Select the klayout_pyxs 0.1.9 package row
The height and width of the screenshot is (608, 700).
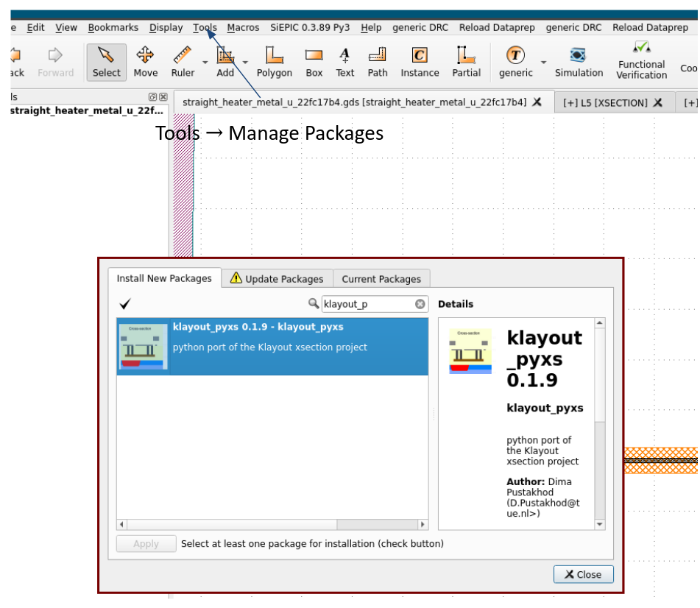[x=272, y=347]
